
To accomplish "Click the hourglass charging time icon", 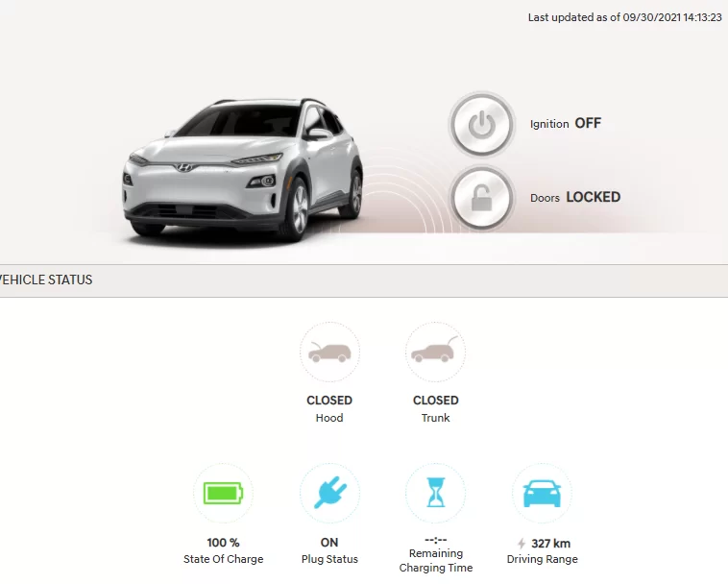I will (x=435, y=493).
